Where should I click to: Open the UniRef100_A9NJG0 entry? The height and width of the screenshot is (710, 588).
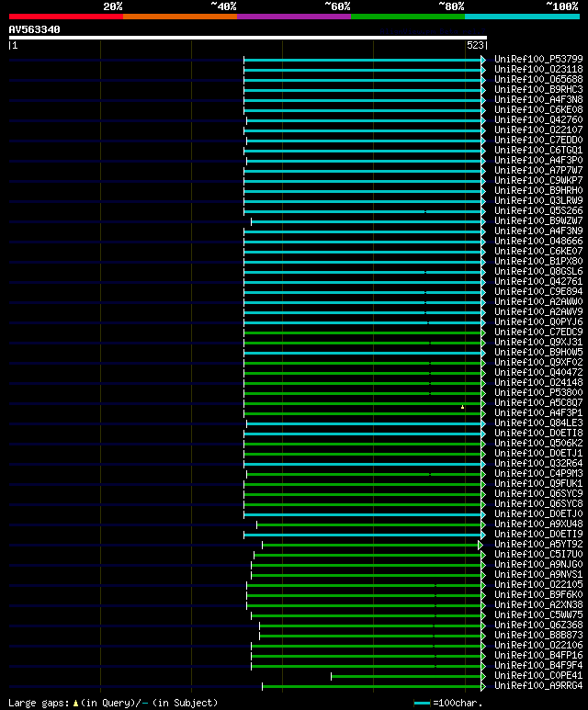(x=538, y=565)
